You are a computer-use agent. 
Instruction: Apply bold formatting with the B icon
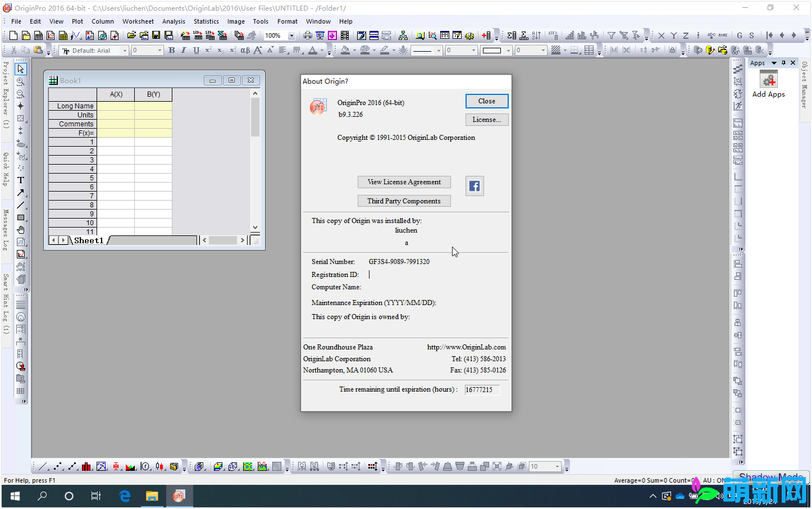pyautogui.click(x=172, y=50)
